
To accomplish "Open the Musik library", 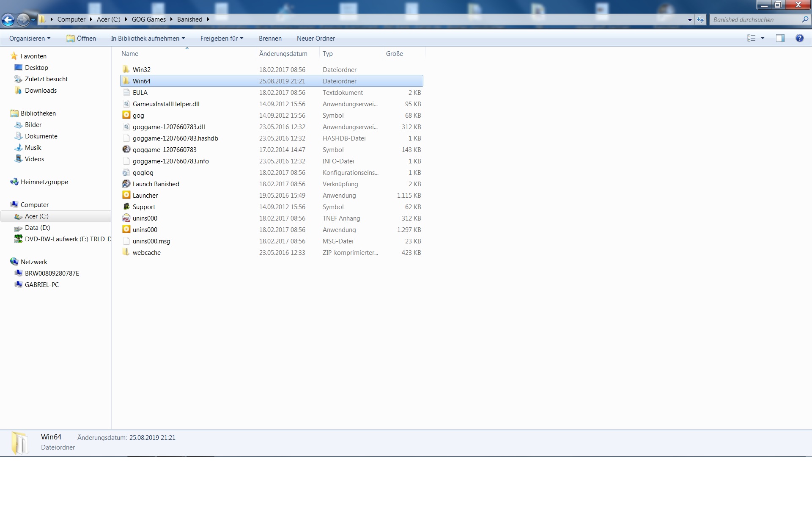I will pyautogui.click(x=33, y=148).
